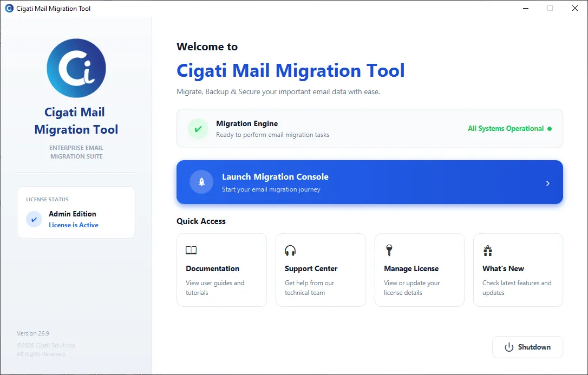Open the Support Center card
Viewport: 588px width, 375px height.
321,270
